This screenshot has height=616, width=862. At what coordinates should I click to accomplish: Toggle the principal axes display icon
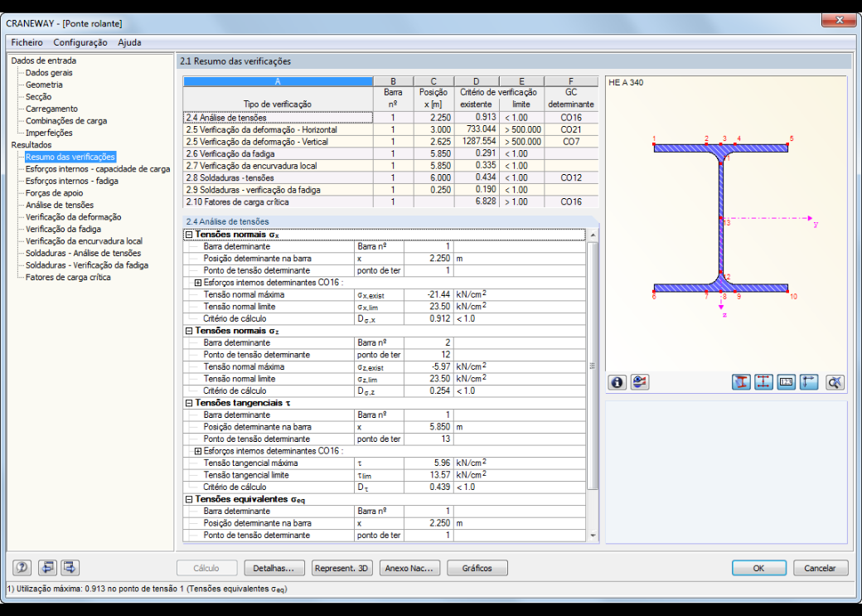(x=809, y=382)
